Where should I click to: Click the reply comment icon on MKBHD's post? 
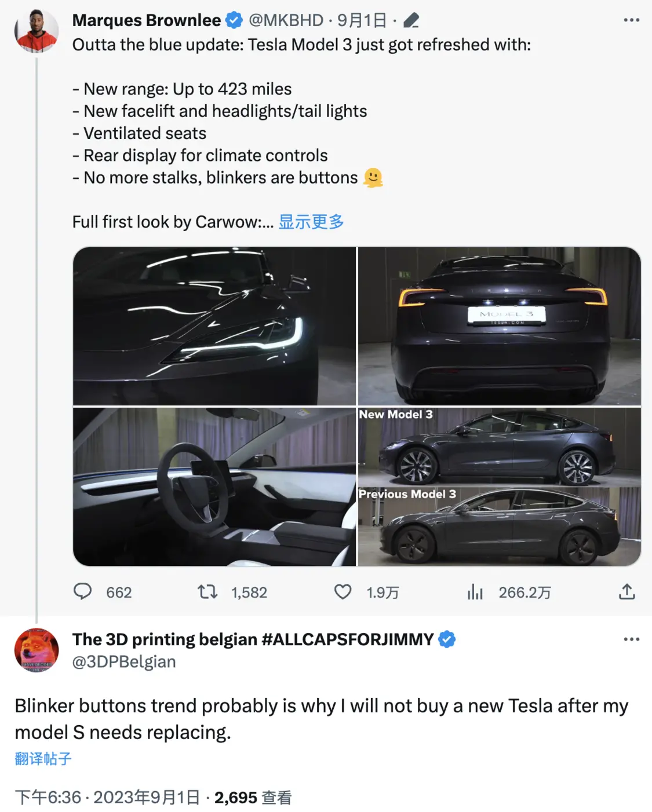[x=83, y=591]
